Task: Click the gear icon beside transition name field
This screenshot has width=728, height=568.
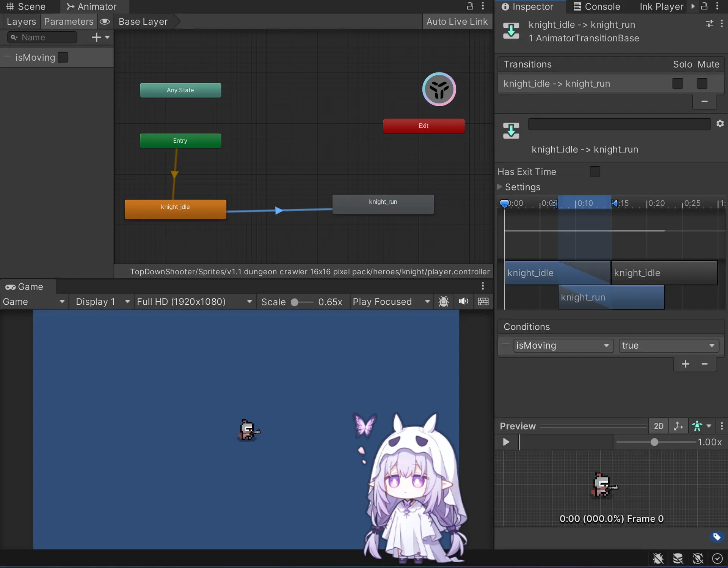Action: pyautogui.click(x=720, y=124)
